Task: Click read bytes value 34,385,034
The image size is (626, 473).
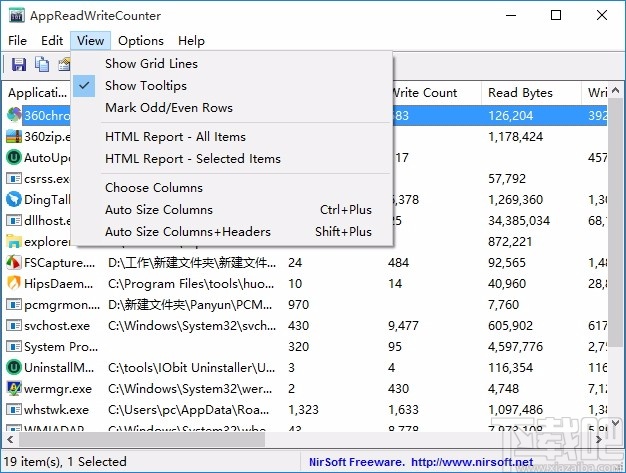Action: coord(519,221)
